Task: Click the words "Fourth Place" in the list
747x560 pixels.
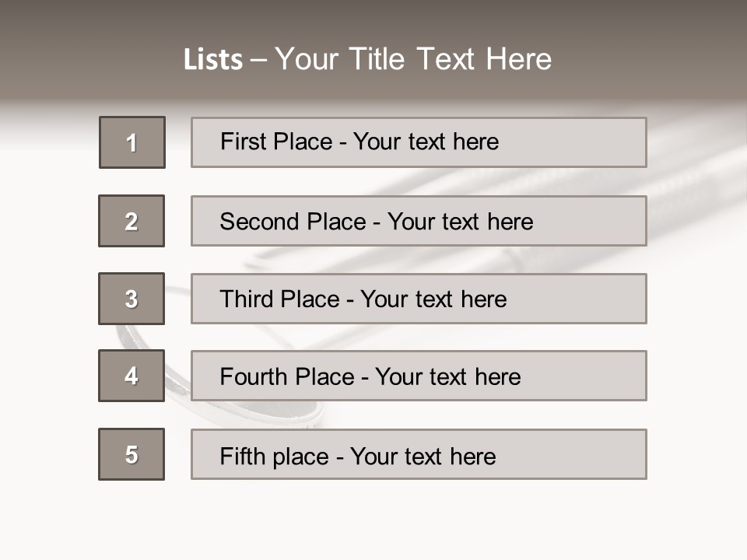Action: click(286, 377)
